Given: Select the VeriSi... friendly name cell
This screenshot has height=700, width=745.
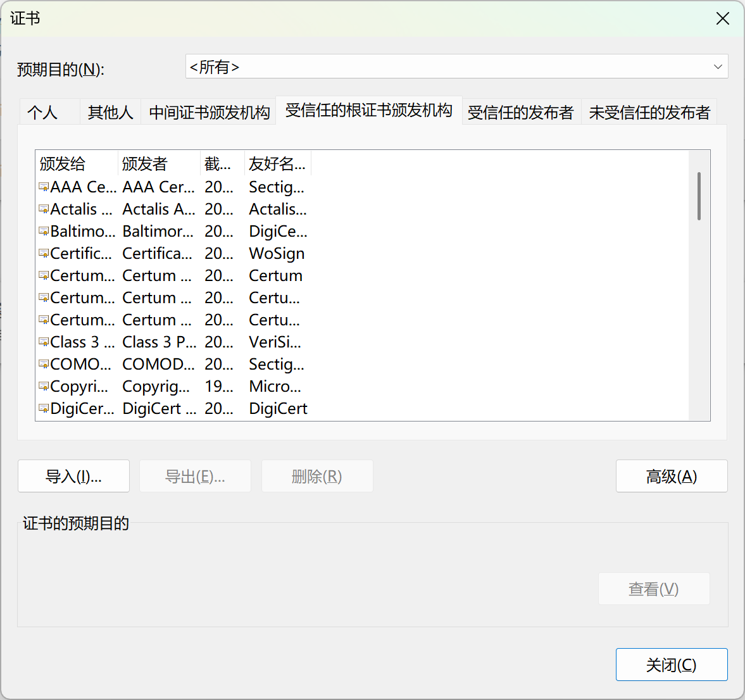Looking at the screenshot, I should pyautogui.click(x=275, y=342).
